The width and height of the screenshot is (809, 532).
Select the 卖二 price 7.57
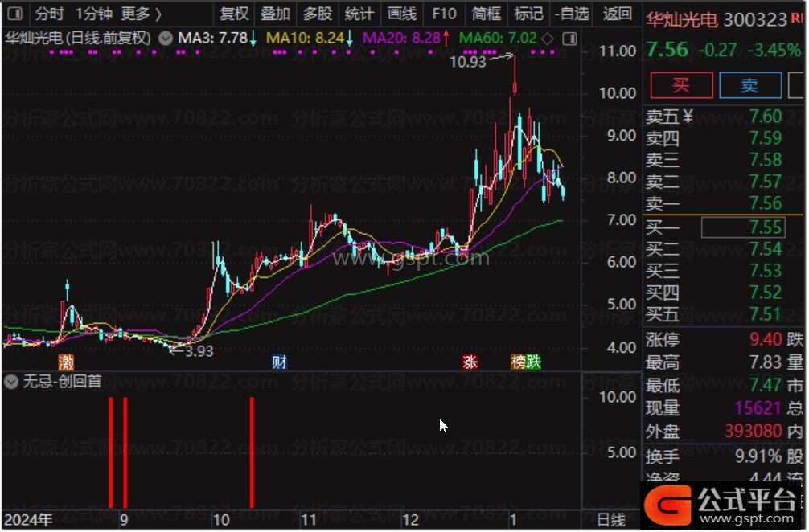[766, 182]
